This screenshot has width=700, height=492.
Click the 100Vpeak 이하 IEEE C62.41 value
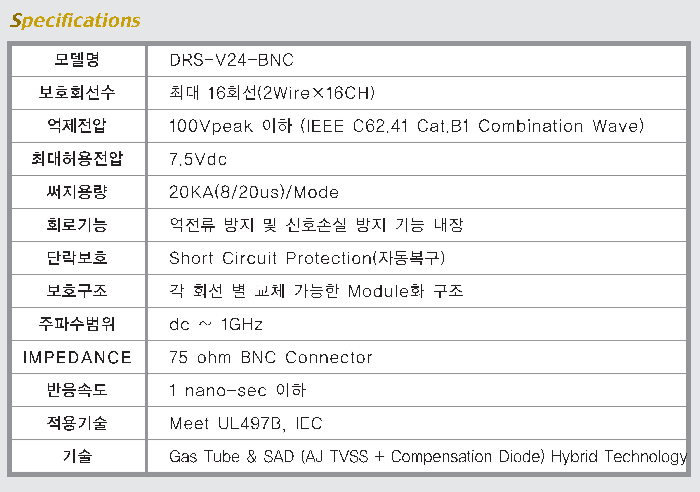click(x=406, y=126)
